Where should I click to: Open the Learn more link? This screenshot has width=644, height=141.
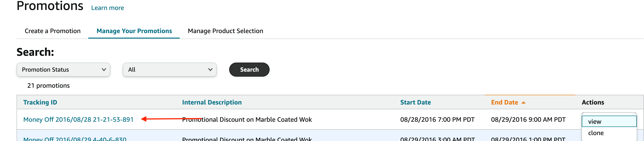point(108,8)
